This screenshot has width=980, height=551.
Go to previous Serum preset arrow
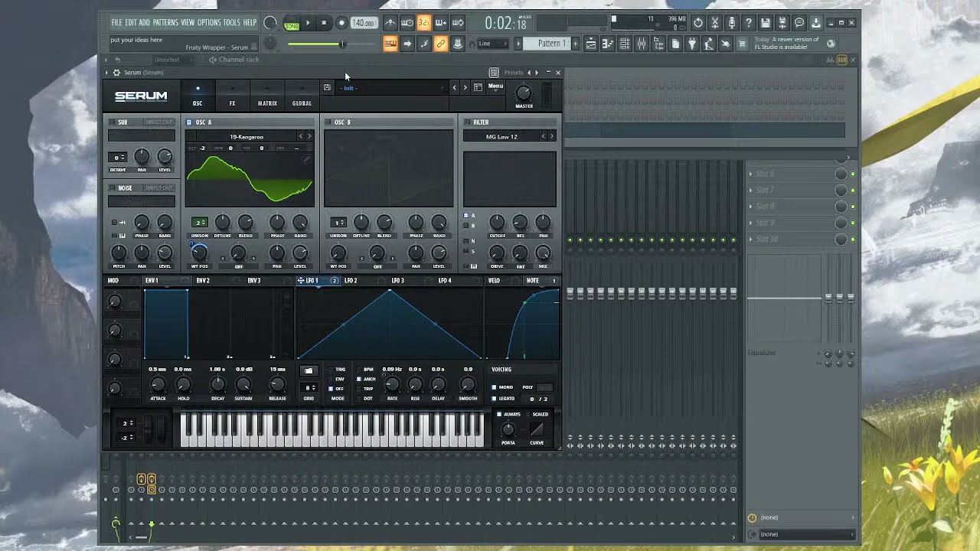pyautogui.click(x=454, y=87)
